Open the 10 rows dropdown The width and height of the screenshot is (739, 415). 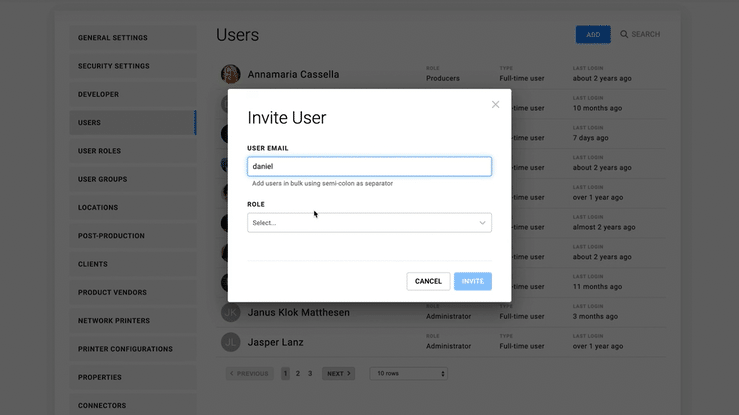[408, 374]
